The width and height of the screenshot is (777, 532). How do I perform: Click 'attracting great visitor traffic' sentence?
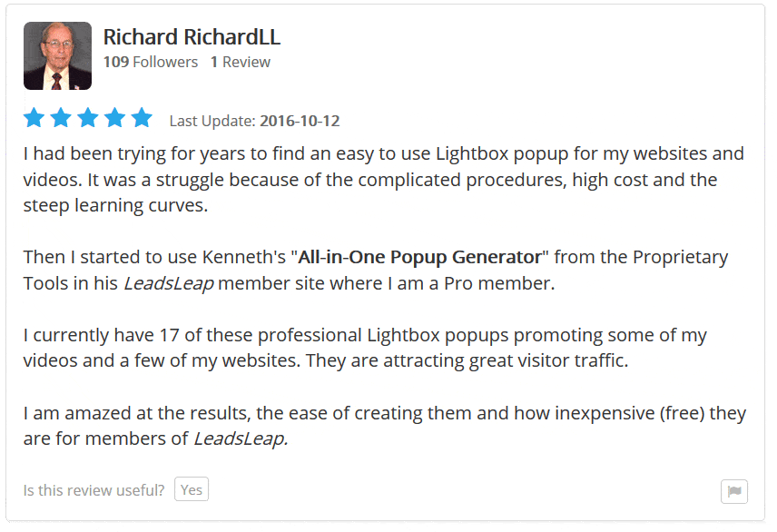[506, 361]
